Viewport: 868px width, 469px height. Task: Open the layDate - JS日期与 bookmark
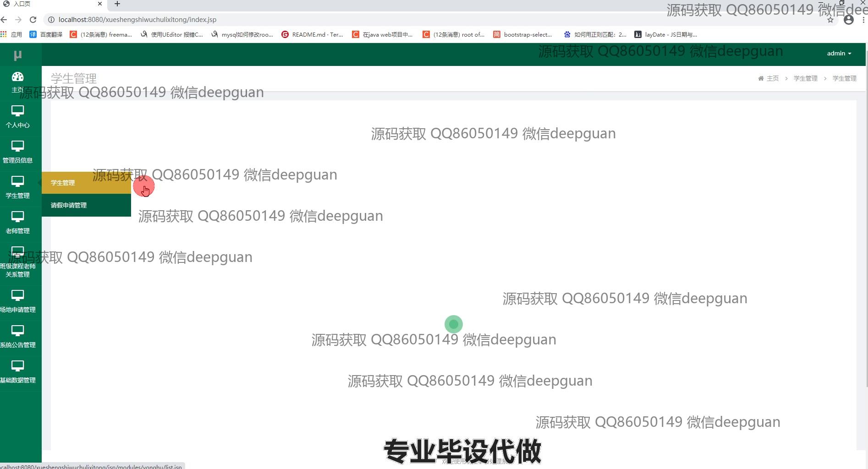click(x=665, y=34)
